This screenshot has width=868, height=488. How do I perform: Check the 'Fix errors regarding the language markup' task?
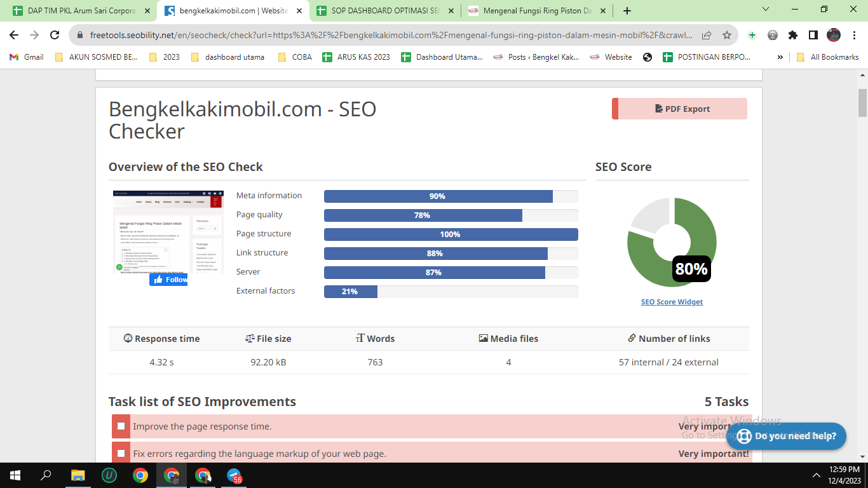pyautogui.click(x=121, y=454)
